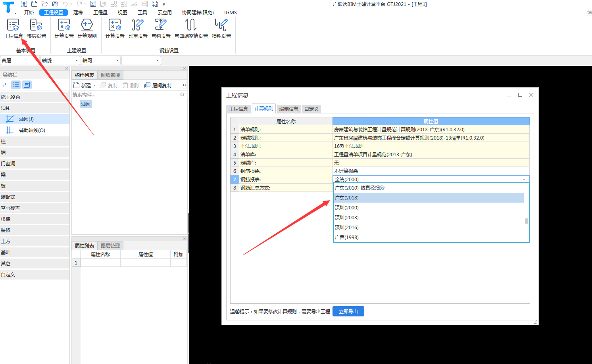Select 广东(2010)-按直径细分 option

429,188
